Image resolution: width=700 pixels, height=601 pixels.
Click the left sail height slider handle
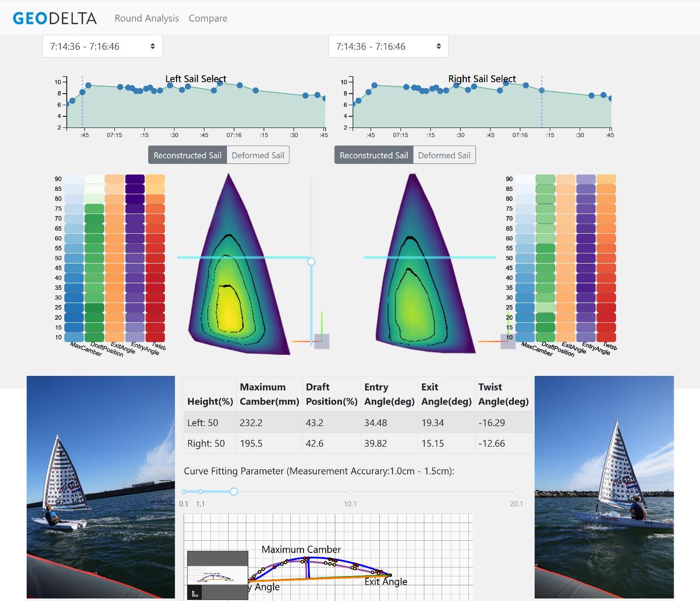point(311,262)
